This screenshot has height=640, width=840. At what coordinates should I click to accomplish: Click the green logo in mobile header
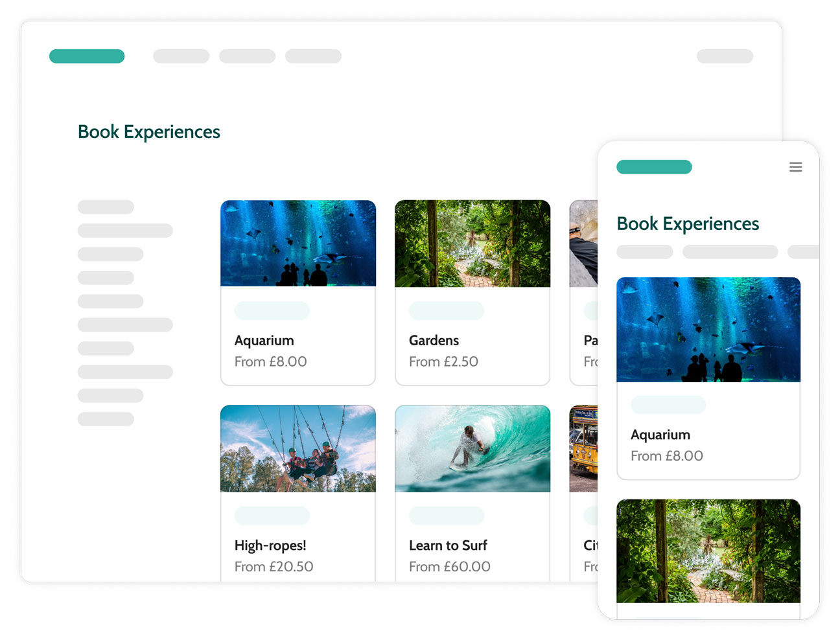[654, 167]
